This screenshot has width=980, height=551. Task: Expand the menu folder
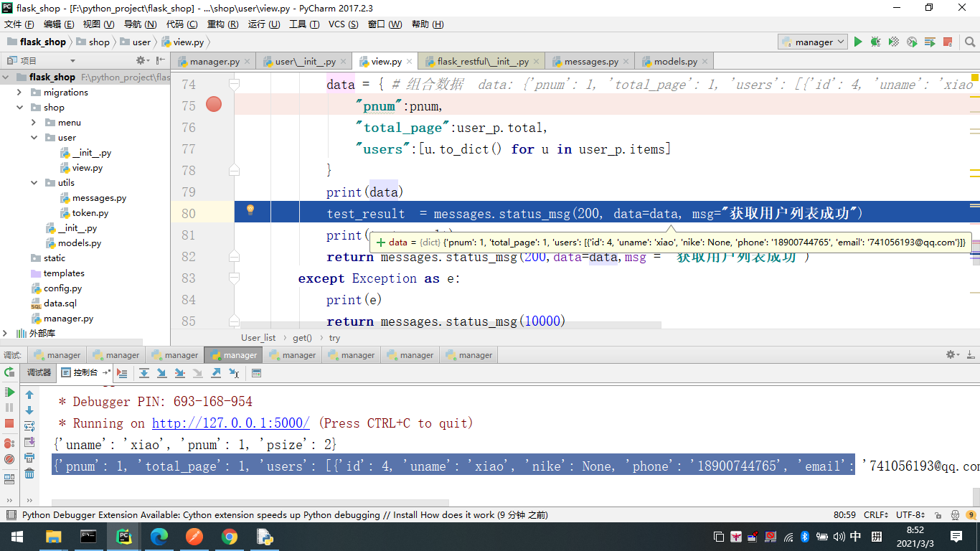[x=34, y=123]
